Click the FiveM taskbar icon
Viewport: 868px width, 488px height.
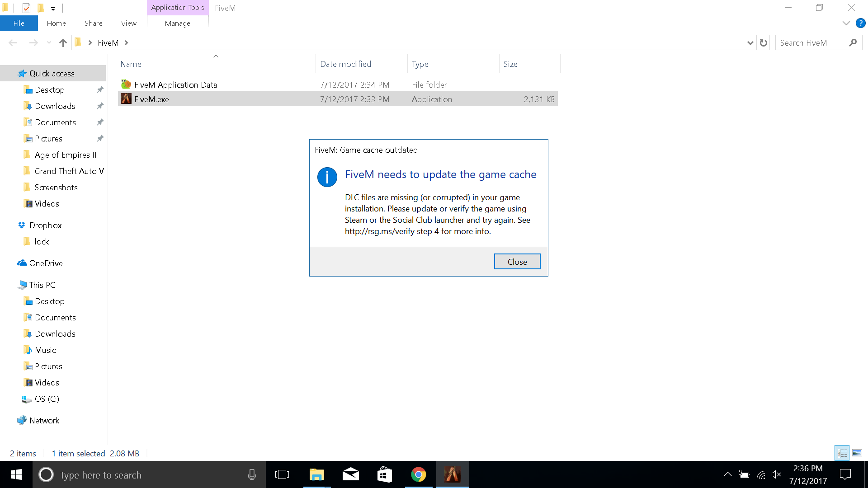pyautogui.click(x=452, y=474)
